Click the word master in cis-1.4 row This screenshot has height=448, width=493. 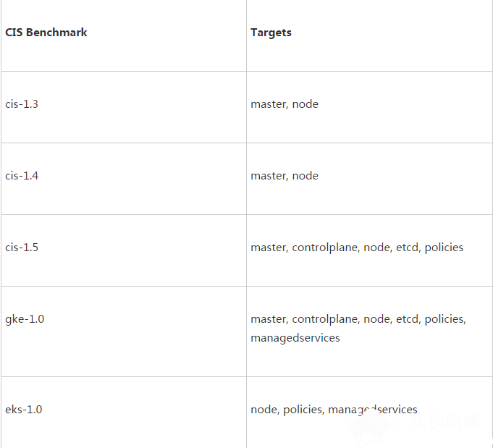point(269,176)
